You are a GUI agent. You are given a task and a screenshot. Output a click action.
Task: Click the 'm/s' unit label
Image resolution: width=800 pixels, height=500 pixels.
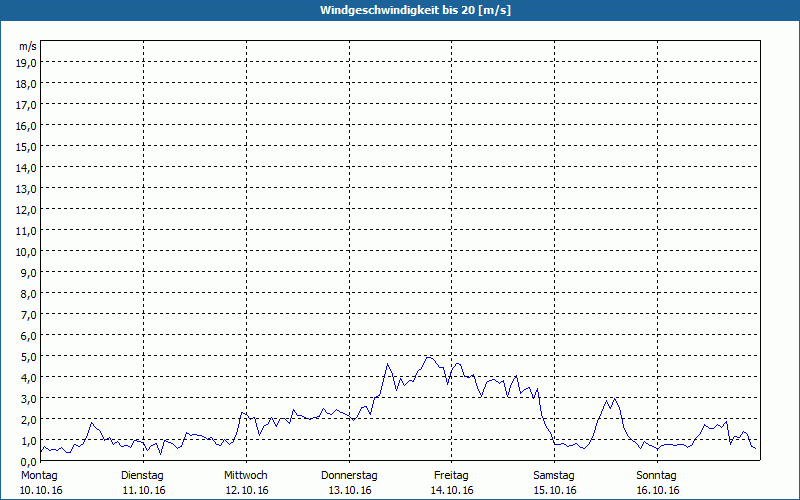pyautogui.click(x=28, y=46)
